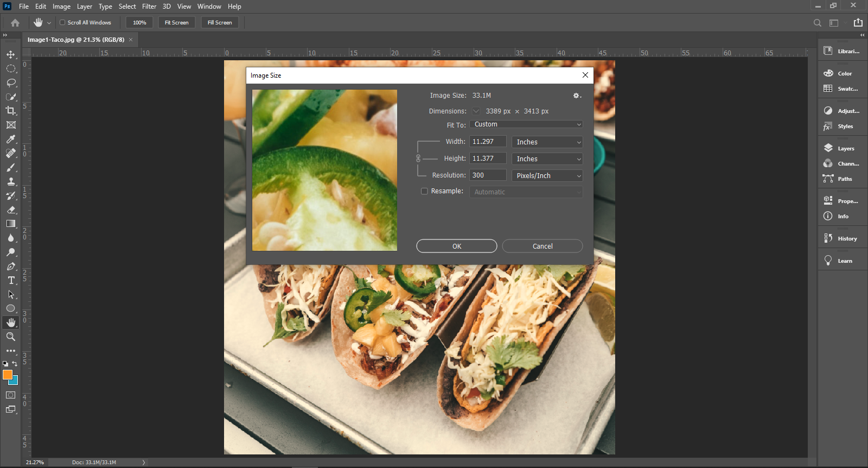Select the Brush tool
868x468 pixels.
click(11, 167)
